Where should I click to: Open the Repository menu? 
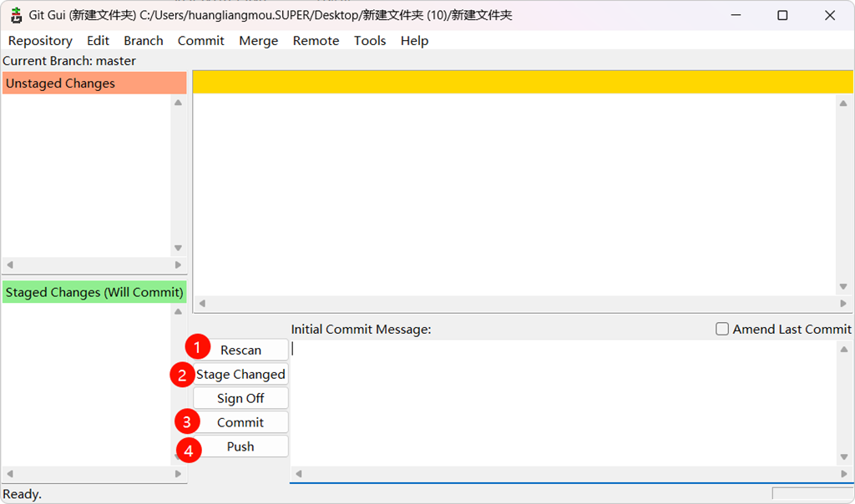coord(40,41)
